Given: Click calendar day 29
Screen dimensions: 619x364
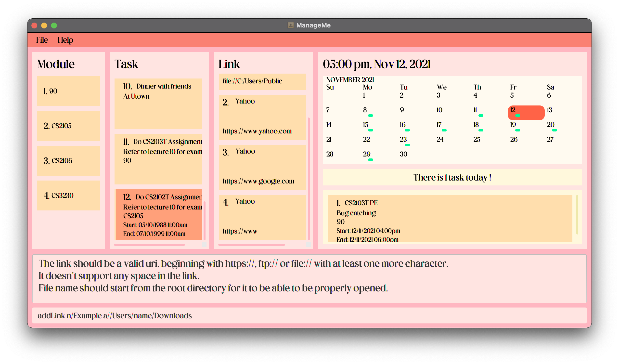Looking at the screenshot, I should pyautogui.click(x=366, y=154).
